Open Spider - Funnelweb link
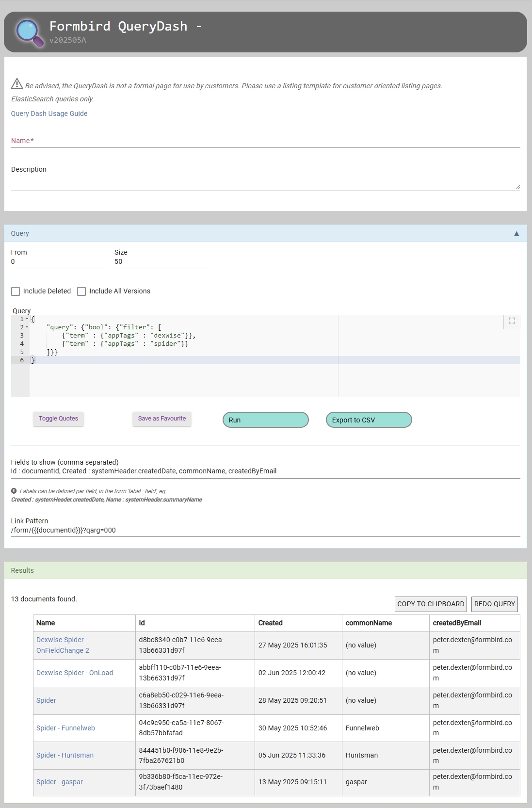Viewport: 532px width, 808px height. click(65, 728)
